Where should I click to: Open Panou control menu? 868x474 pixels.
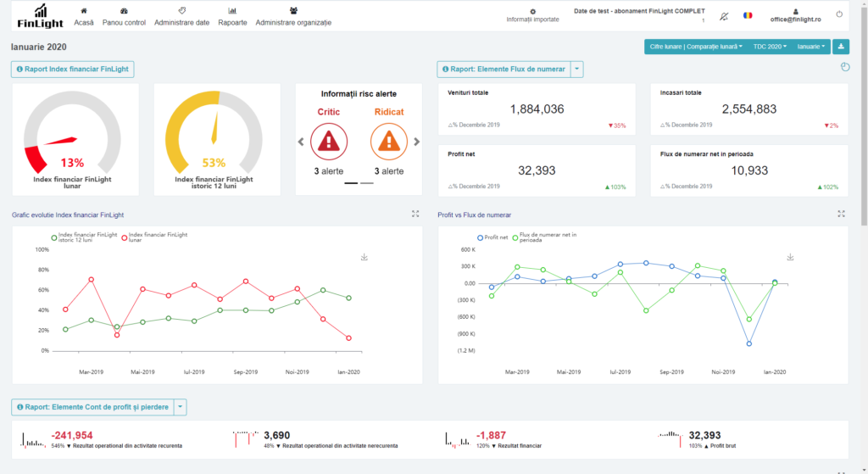(124, 17)
